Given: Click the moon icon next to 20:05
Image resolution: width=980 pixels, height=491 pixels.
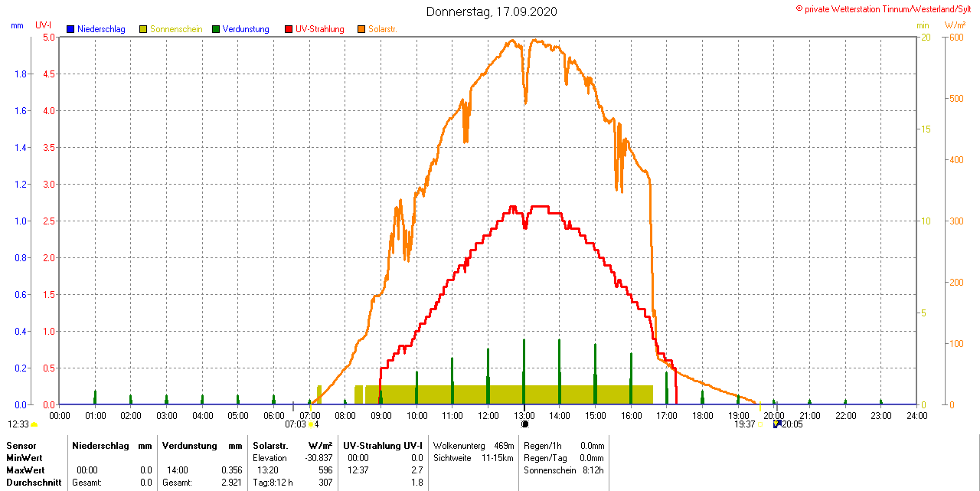Looking at the screenshot, I should pos(777,423).
